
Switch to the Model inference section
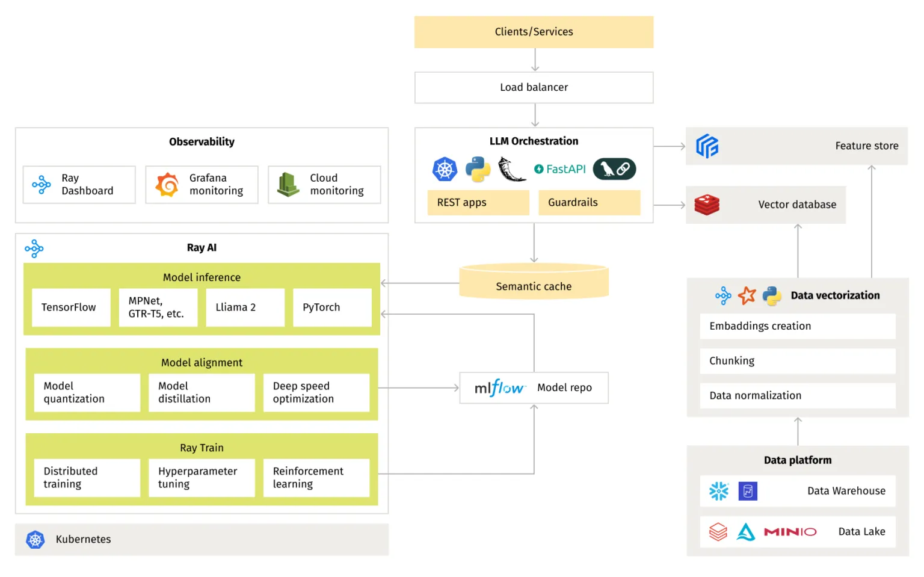pyautogui.click(x=202, y=277)
